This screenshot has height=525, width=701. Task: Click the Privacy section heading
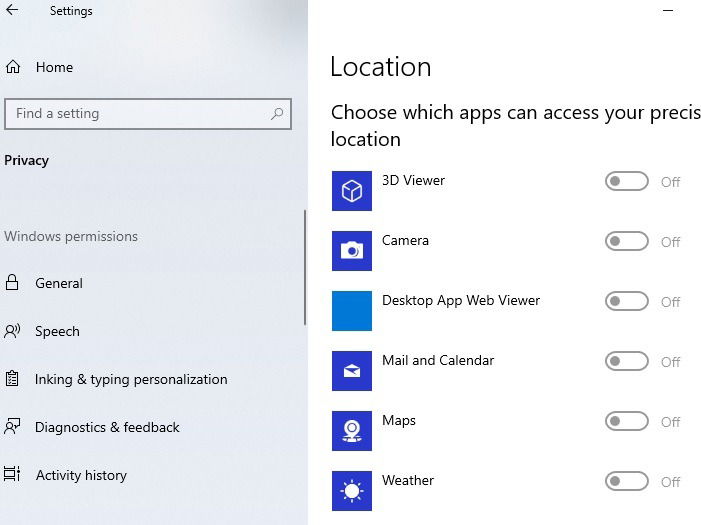pyautogui.click(x=26, y=161)
